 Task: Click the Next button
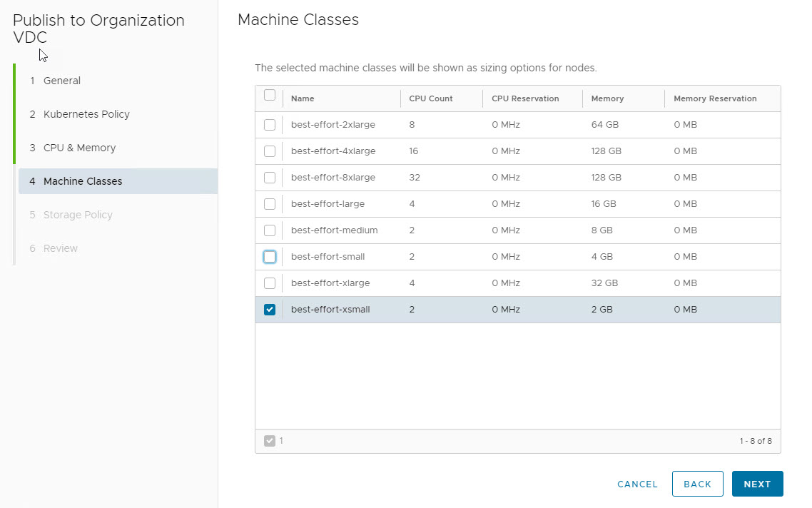point(757,484)
